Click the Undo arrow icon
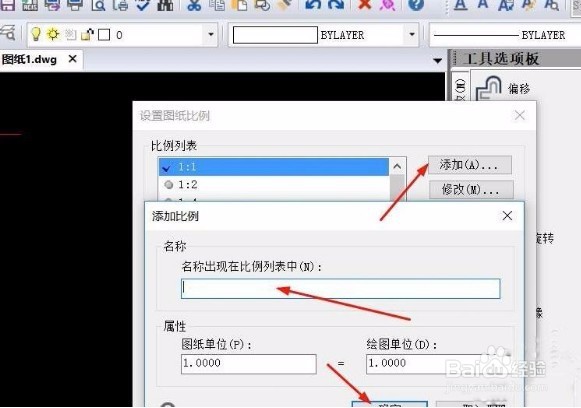The image size is (581, 408). click(x=313, y=4)
